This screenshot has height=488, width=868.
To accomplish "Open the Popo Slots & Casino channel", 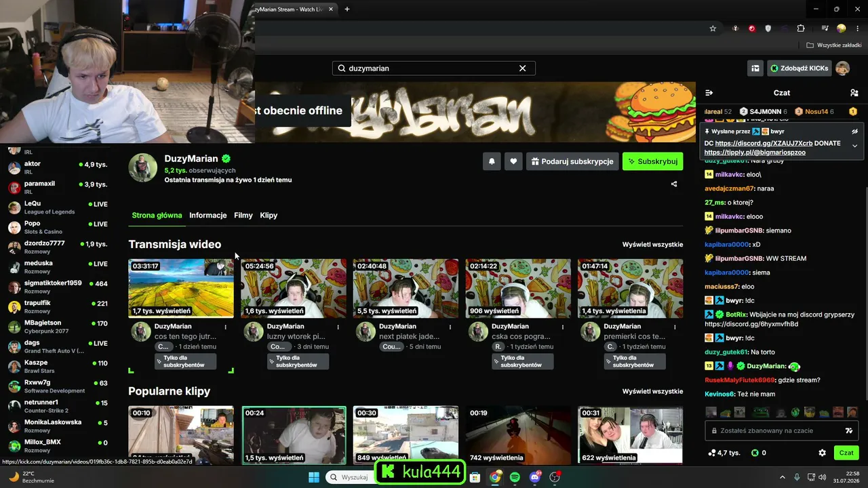I will (x=58, y=227).
